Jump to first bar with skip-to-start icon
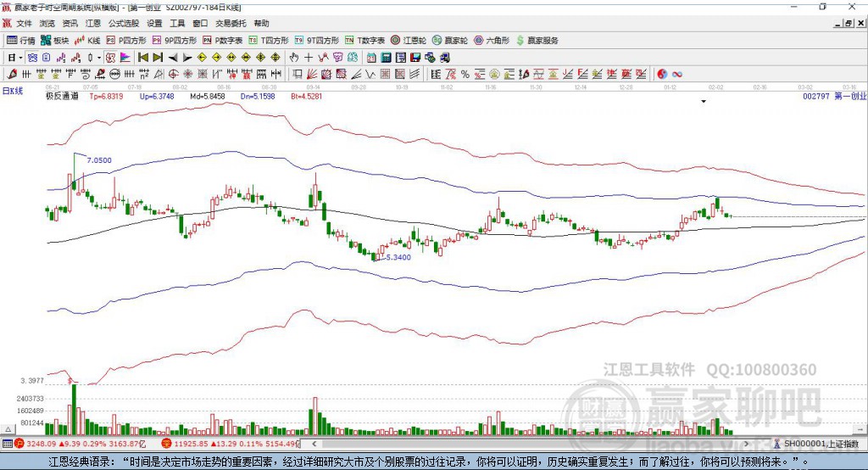Image resolution: width=868 pixels, height=470 pixels. click(142, 58)
